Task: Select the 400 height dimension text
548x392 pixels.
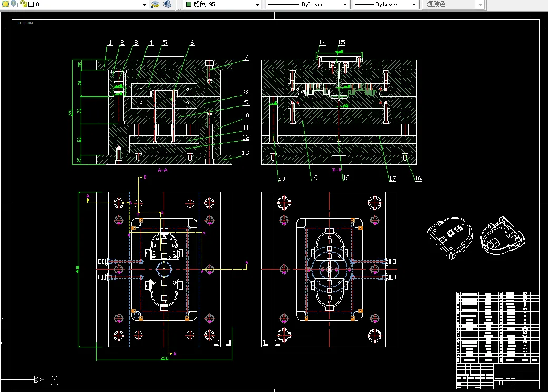Action: click(x=77, y=269)
